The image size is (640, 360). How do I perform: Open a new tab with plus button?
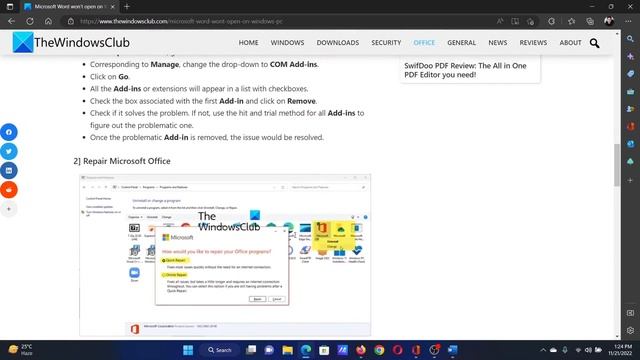click(x=127, y=7)
